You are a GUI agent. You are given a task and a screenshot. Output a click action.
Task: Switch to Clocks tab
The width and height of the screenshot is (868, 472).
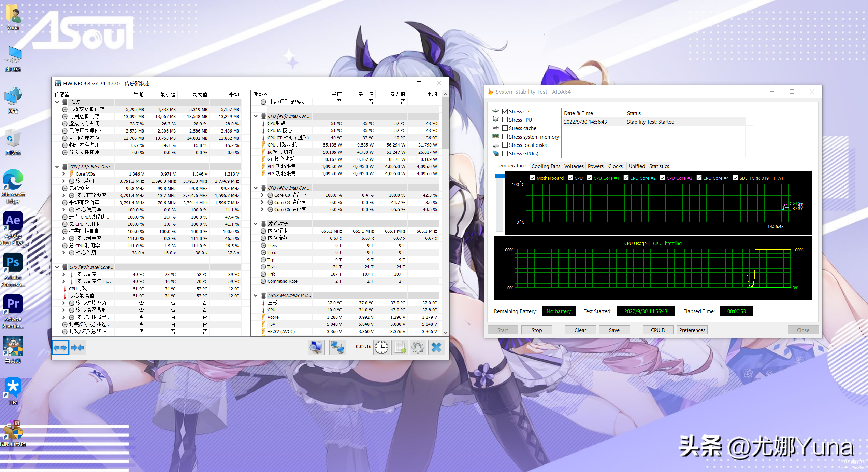[x=615, y=166]
